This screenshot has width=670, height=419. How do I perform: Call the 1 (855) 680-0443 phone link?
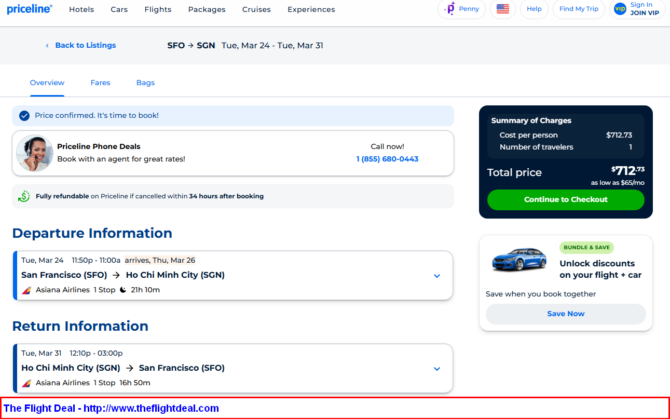coord(387,159)
